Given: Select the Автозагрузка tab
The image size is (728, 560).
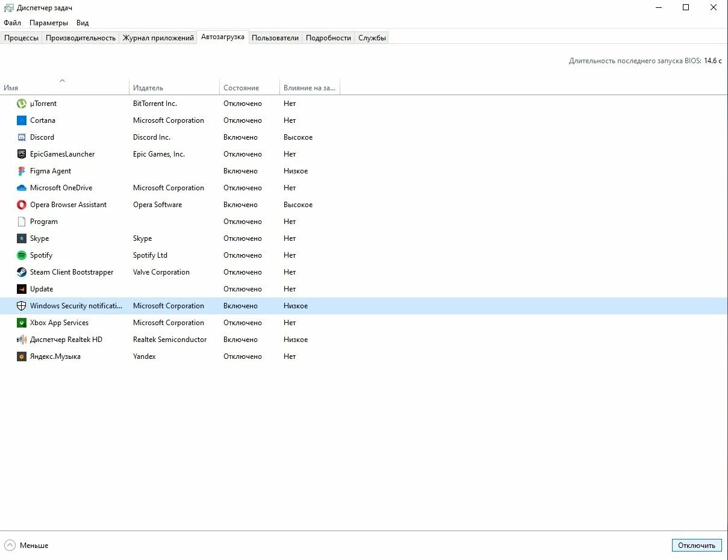Looking at the screenshot, I should (223, 37).
